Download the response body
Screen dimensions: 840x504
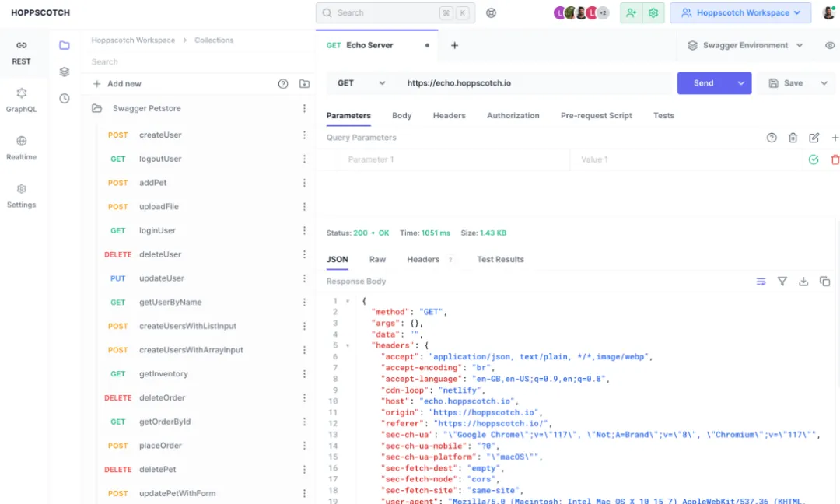[x=803, y=282]
